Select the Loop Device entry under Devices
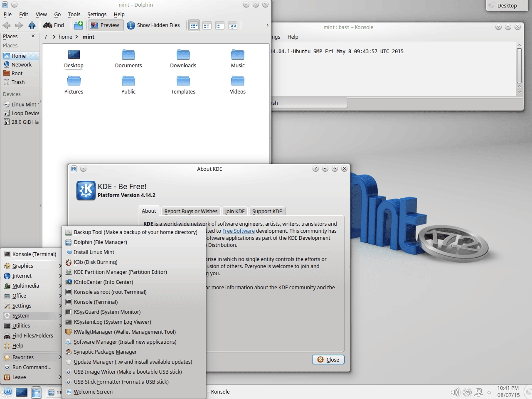532x399 pixels. click(20, 113)
